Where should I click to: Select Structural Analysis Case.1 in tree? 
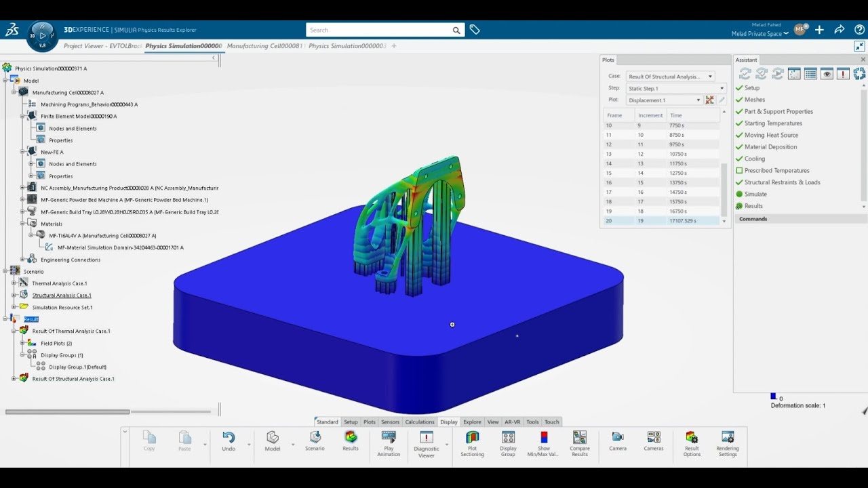tap(62, 296)
